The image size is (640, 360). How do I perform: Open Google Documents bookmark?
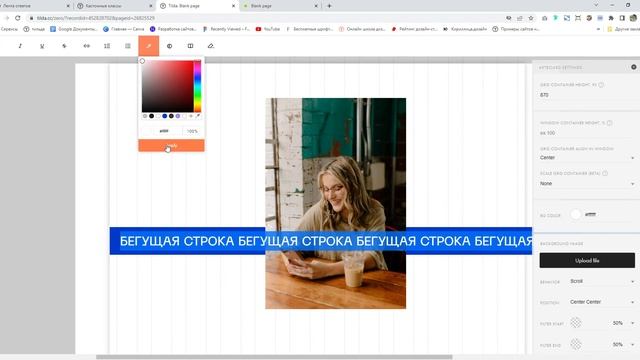tap(73, 29)
